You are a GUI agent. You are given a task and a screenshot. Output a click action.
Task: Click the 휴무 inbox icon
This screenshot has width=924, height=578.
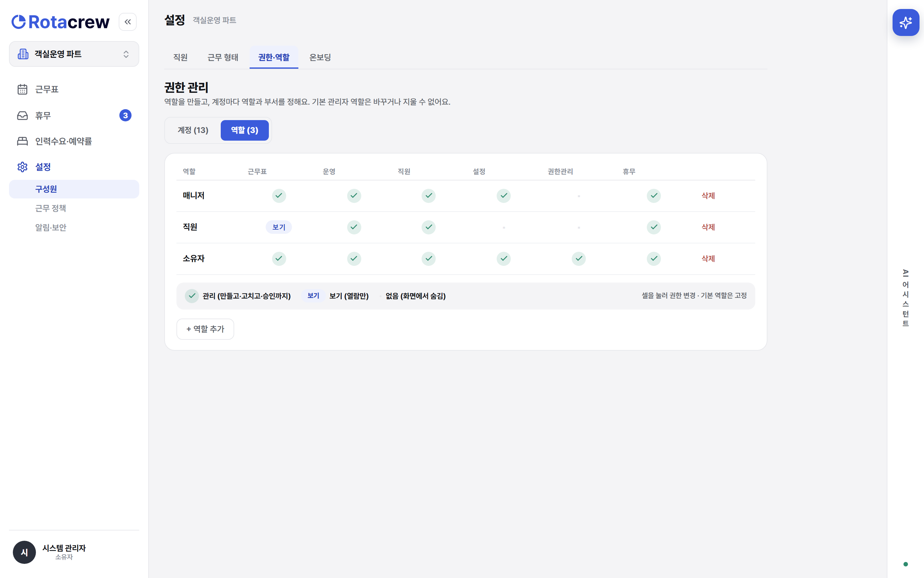(x=22, y=116)
